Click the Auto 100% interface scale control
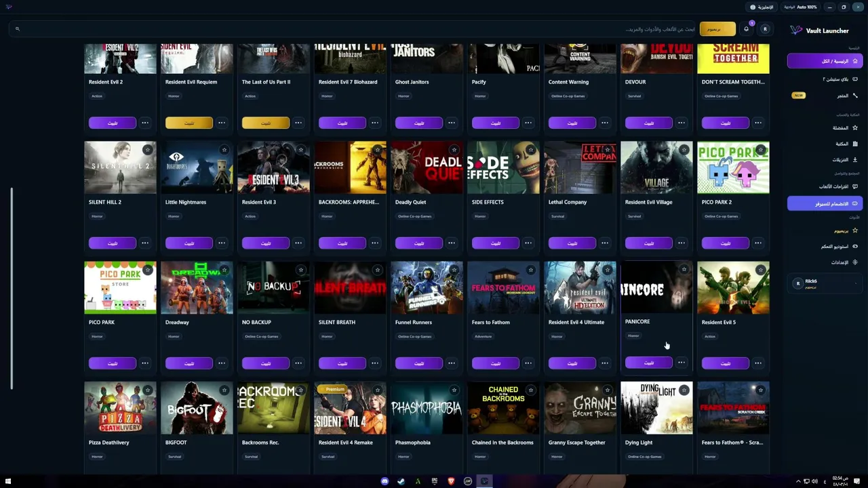Image resolution: width=868 pixels, height=488 pixels. tap(800, 7)
